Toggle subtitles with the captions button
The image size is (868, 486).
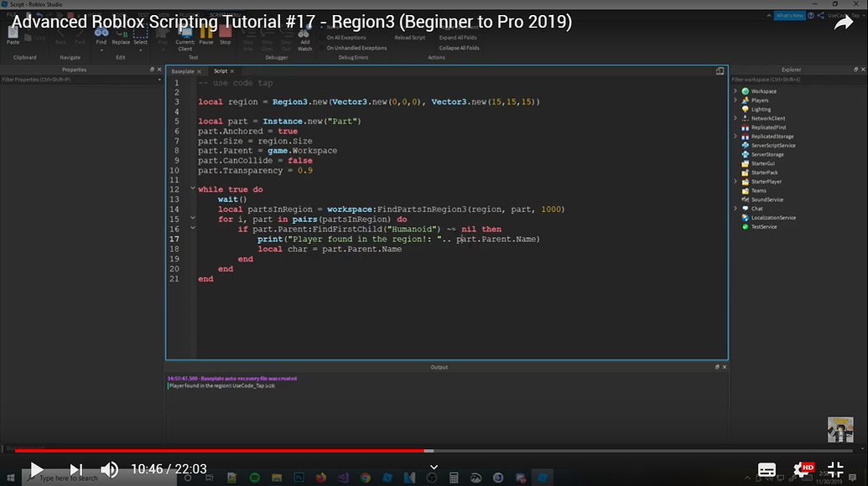click(767, 469)
